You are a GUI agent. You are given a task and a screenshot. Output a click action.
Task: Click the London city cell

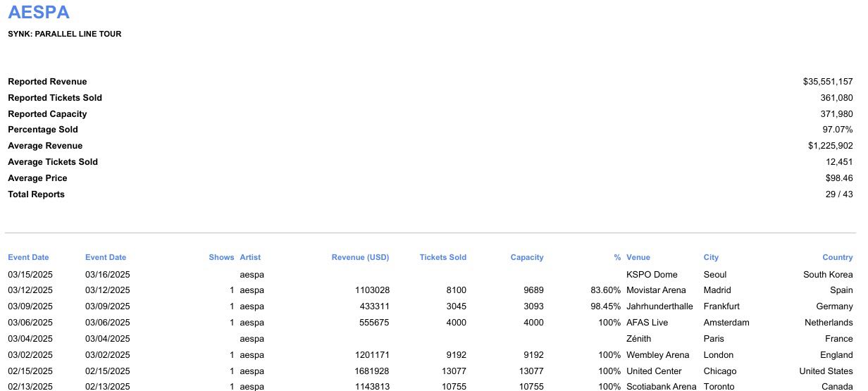pos(718,355)
